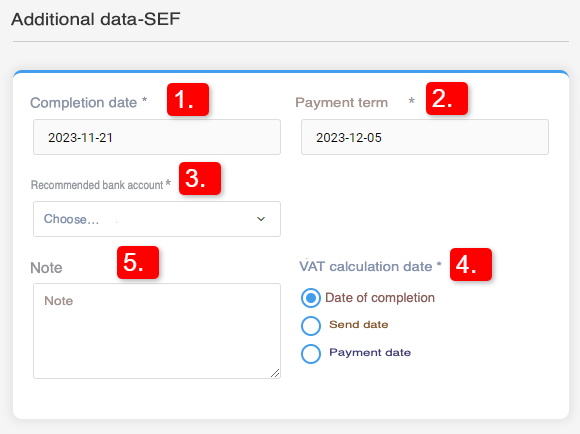
Task: Click the Payment term label
Action: tap(341, 102)
